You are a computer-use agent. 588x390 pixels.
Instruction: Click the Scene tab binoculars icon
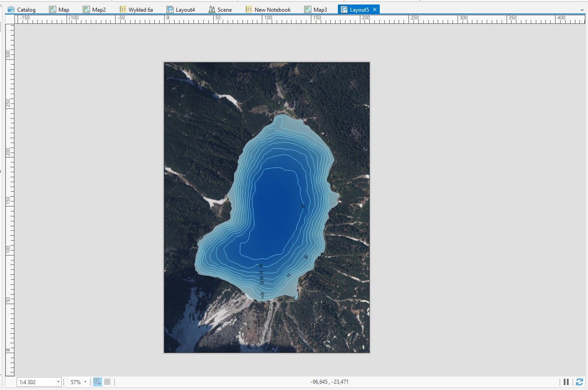coord(212,9)
